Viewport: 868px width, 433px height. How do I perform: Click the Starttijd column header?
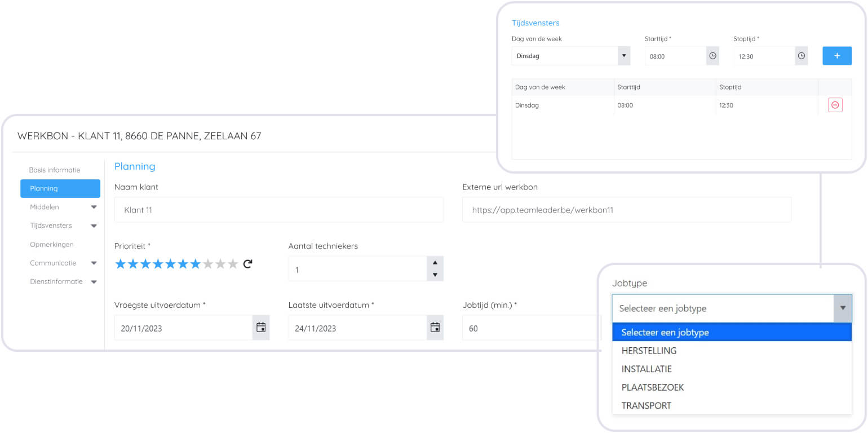tap(665, 87)
